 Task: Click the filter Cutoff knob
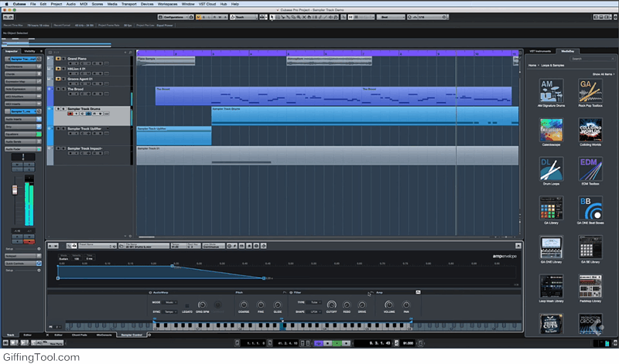pos(332,304)
